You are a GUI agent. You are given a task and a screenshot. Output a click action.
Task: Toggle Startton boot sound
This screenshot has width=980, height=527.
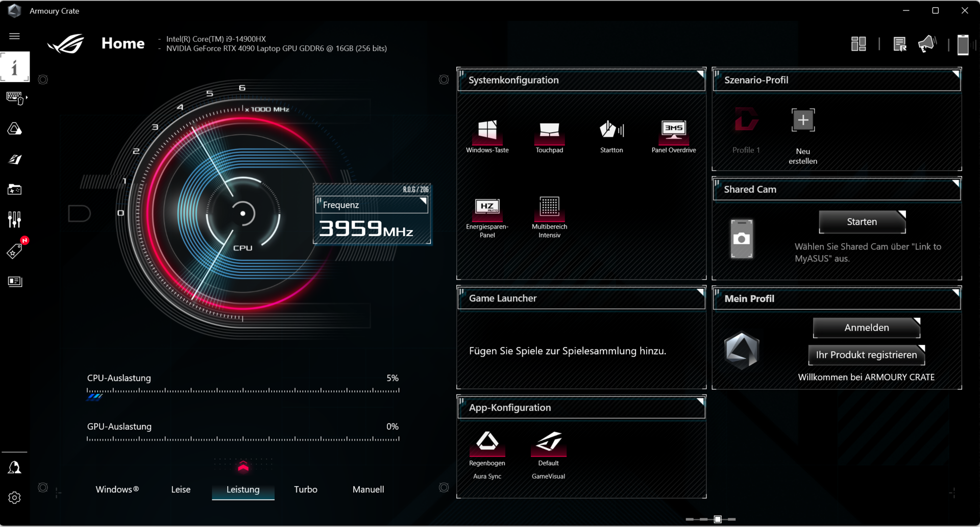611,136
